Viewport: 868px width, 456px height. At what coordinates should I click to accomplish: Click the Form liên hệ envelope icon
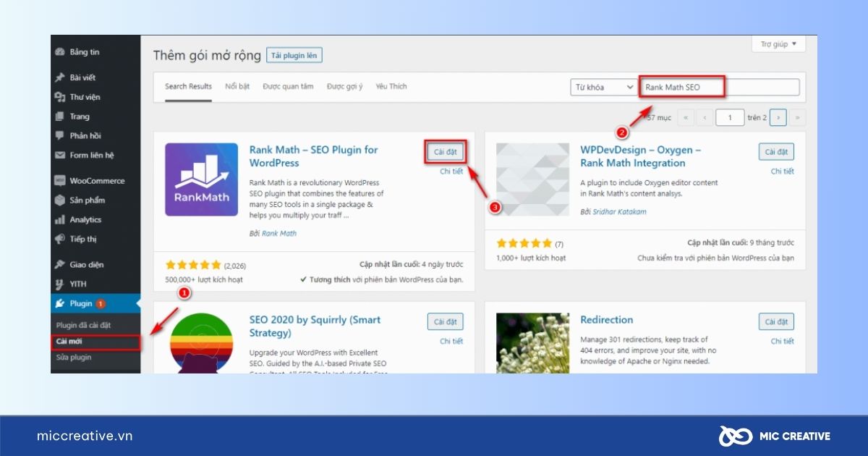pyautogui.click(x=60, y=155)
